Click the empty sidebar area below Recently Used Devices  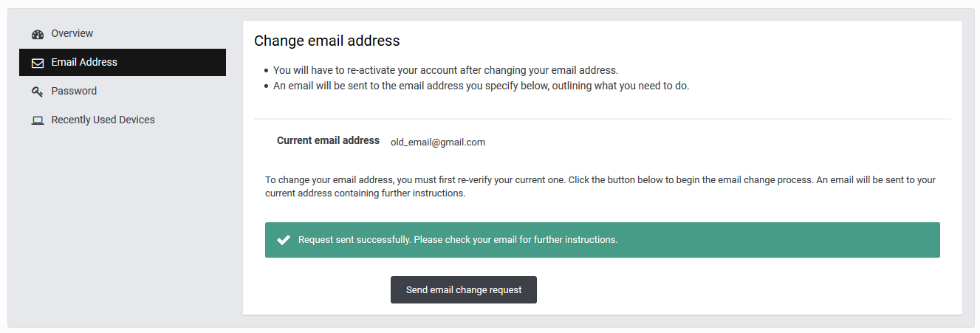[123, 222]
